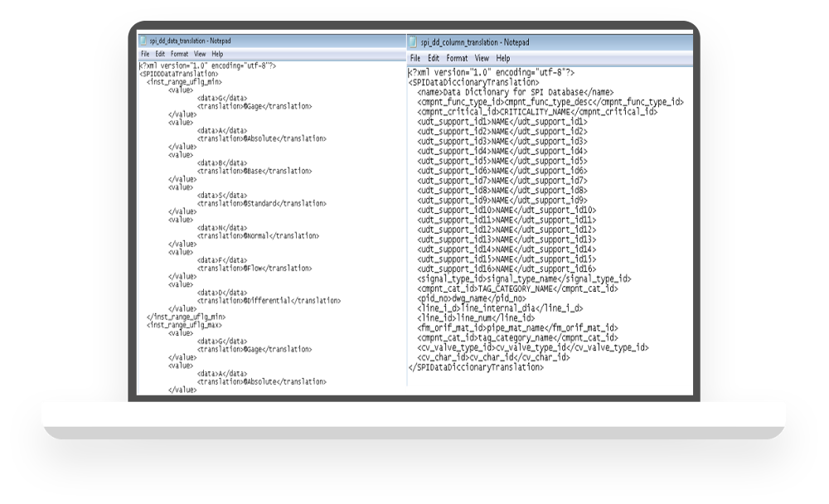Open Format menu in spi_dd_data_translation Notepad
The height and width of the screenshot is (504, 829).
click(179, 54)
